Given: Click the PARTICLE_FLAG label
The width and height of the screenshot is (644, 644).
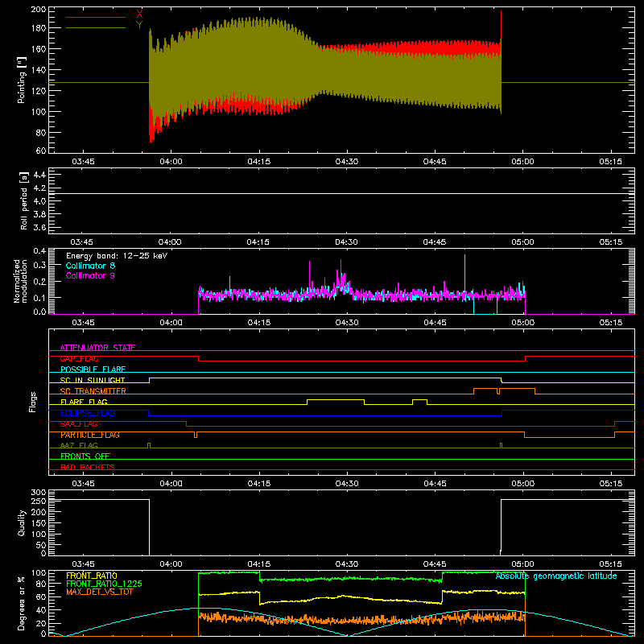Looking at the screenshot, I should click(90, 435).
